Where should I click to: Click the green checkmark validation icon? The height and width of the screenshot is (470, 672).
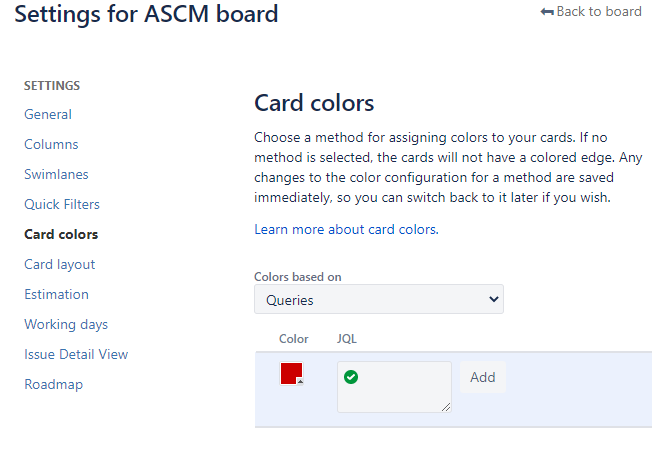click(351, 377)
